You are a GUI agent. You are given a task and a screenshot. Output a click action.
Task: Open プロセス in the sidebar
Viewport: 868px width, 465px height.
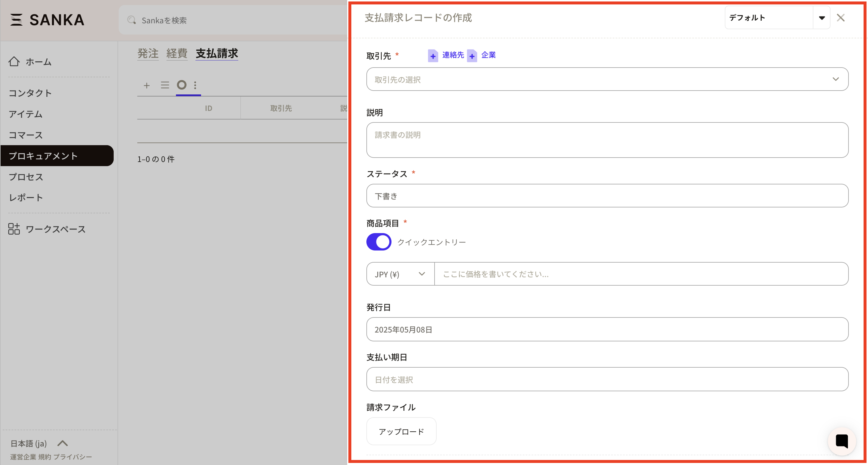tap(26, 177)
